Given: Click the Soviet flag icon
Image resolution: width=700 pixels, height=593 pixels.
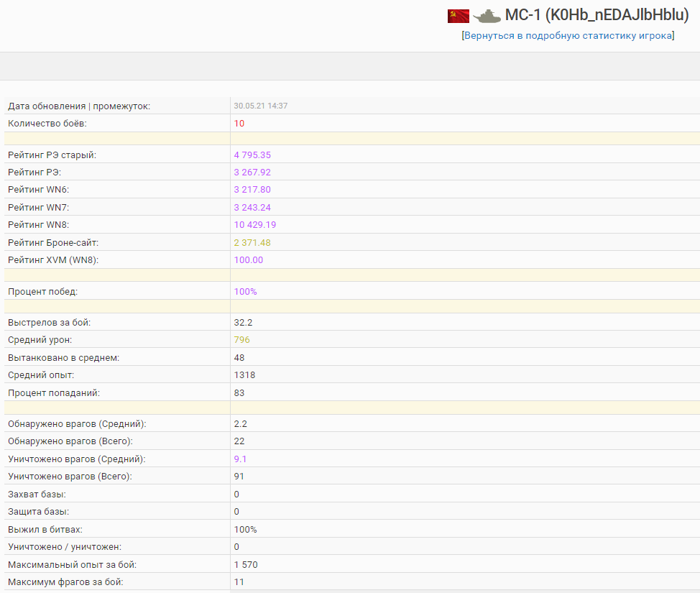Looking at the screenshot, I should 458,16.
